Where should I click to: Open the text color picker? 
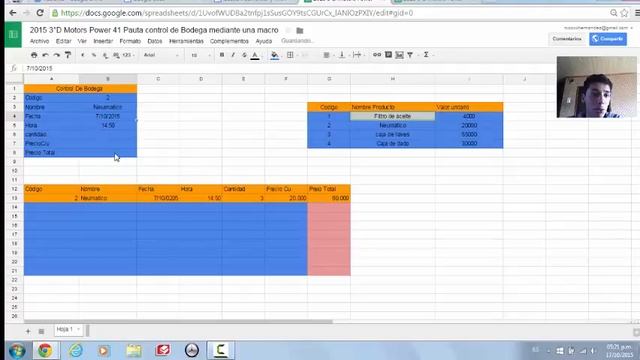[255, 56]
